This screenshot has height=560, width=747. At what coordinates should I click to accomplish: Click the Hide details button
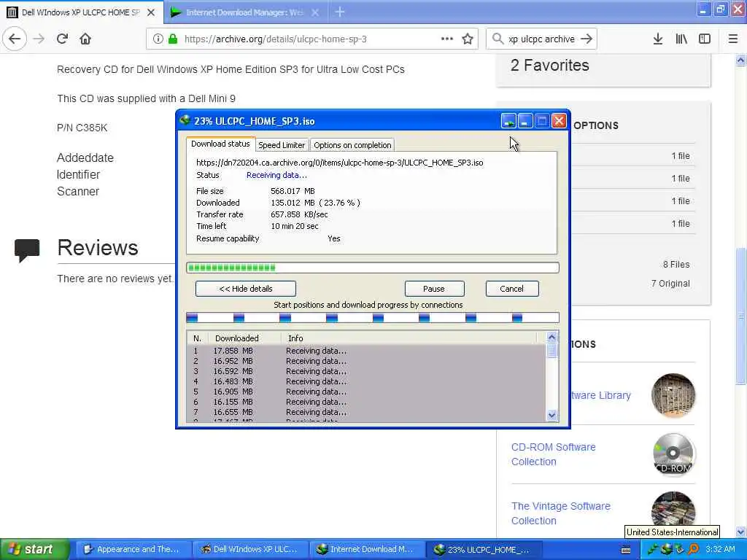click(x=246, y=289)
